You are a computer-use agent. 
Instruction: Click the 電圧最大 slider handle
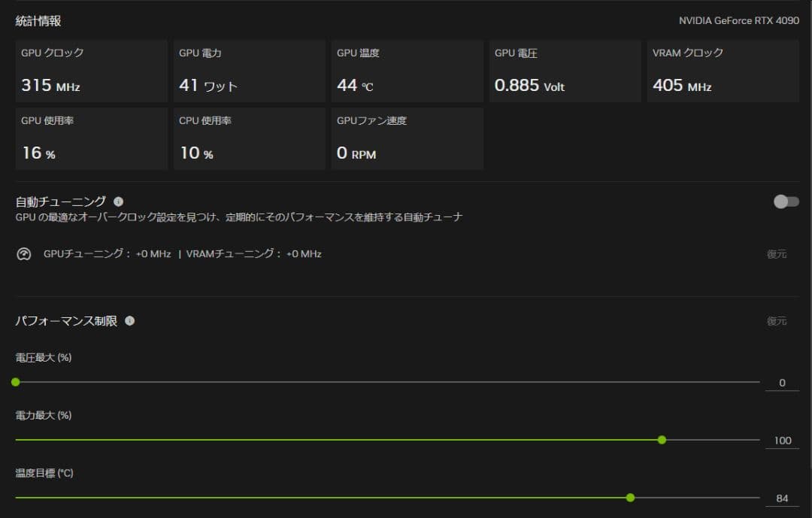[15, 382]
